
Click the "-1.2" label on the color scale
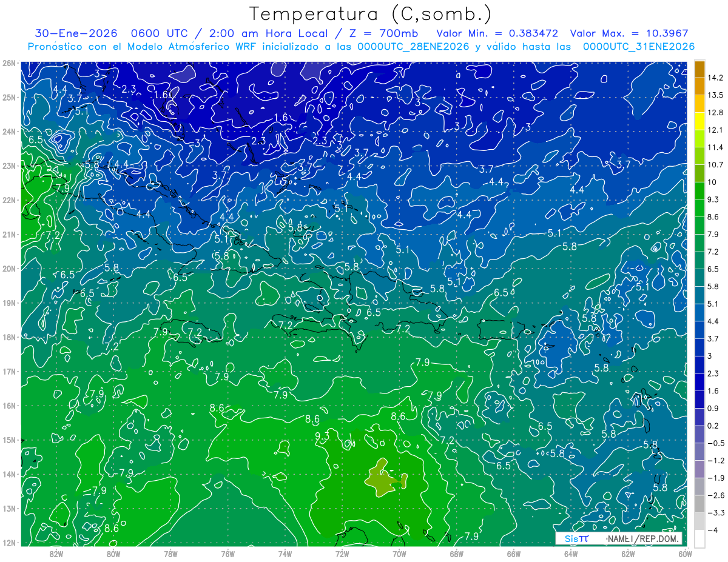tap(716, 460)
